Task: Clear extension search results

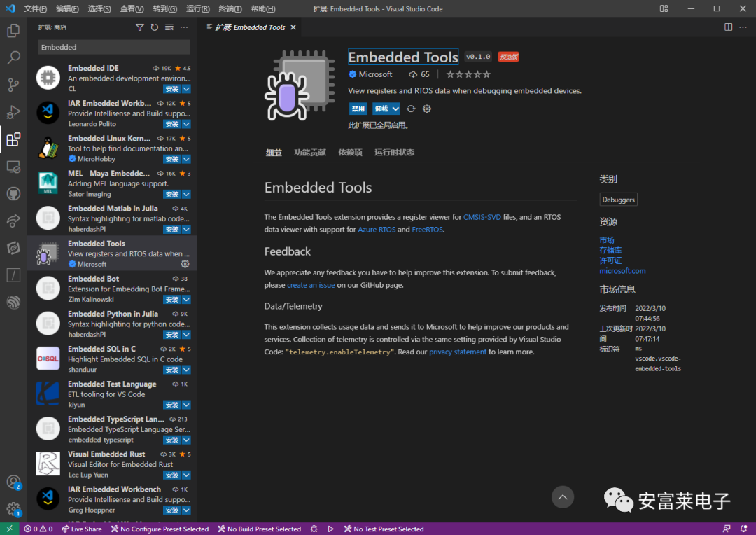Action: [169, 27]
